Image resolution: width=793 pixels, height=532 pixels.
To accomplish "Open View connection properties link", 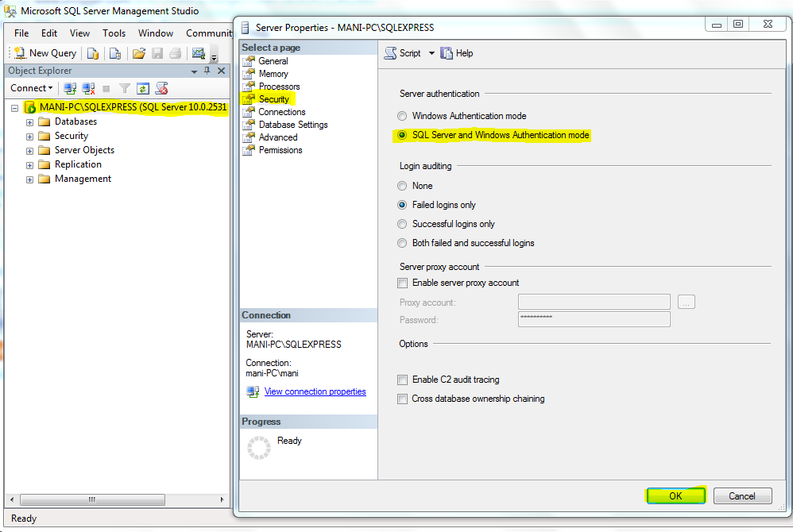I will (315, 391).
